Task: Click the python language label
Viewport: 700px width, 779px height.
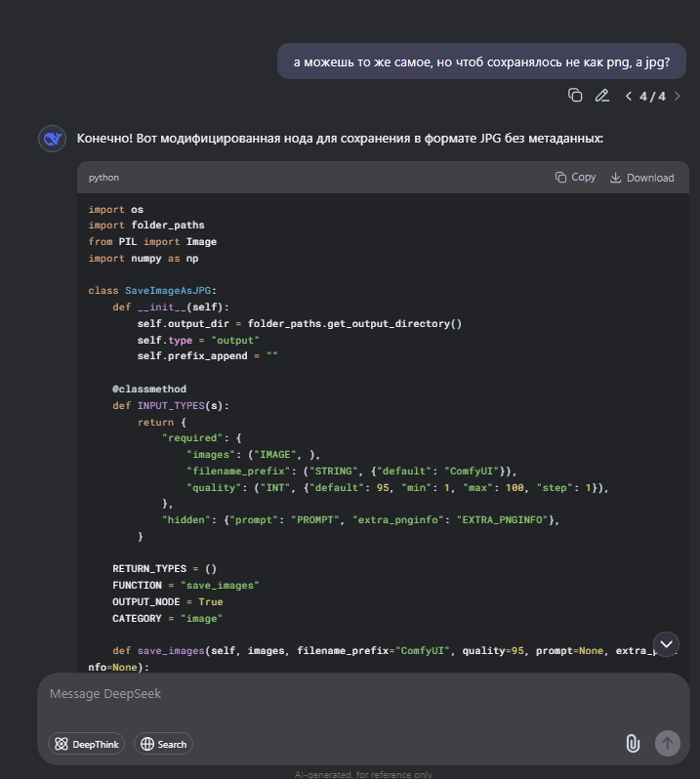Action: pos(103,178)
